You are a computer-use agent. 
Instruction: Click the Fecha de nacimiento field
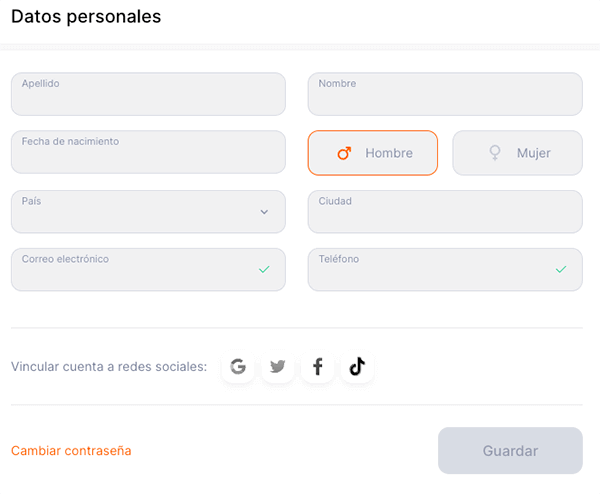point(148,152)
